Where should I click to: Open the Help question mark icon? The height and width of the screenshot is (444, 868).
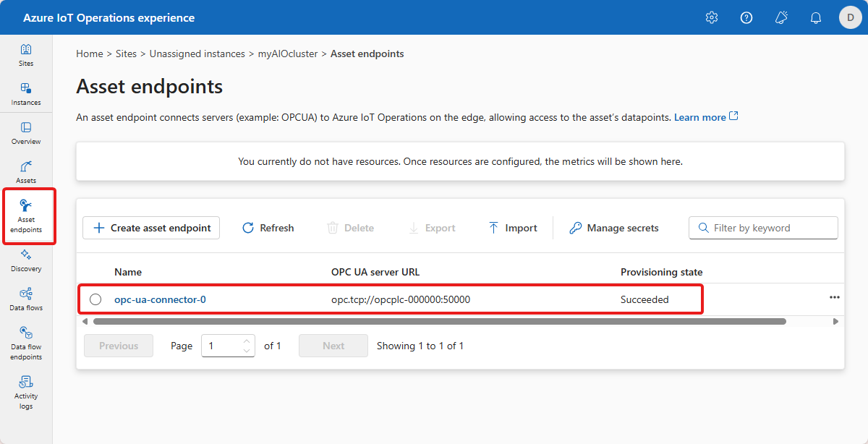pos(746,17)
